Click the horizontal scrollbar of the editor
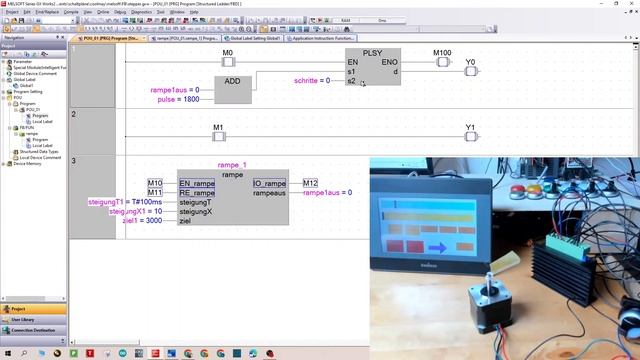640x360 pixels. (x=107, y=342)
